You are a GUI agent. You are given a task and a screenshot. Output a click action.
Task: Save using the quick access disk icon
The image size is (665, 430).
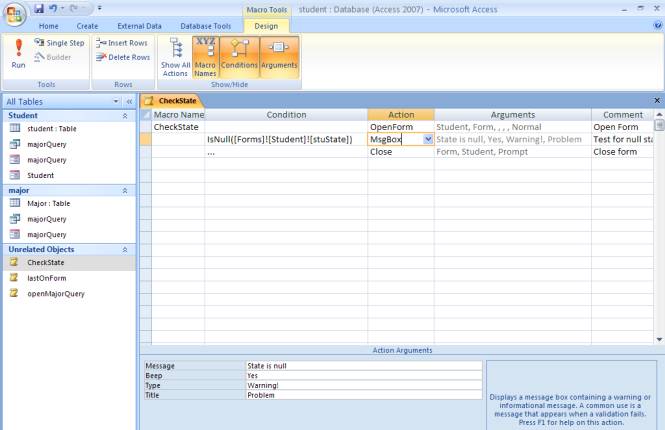pos(39,8)
